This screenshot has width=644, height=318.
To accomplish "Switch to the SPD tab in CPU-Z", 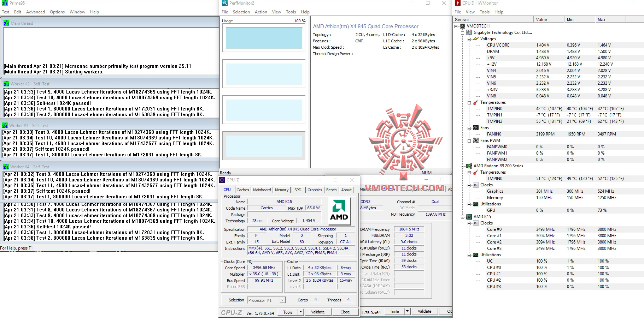I will [x=298, y=190].
